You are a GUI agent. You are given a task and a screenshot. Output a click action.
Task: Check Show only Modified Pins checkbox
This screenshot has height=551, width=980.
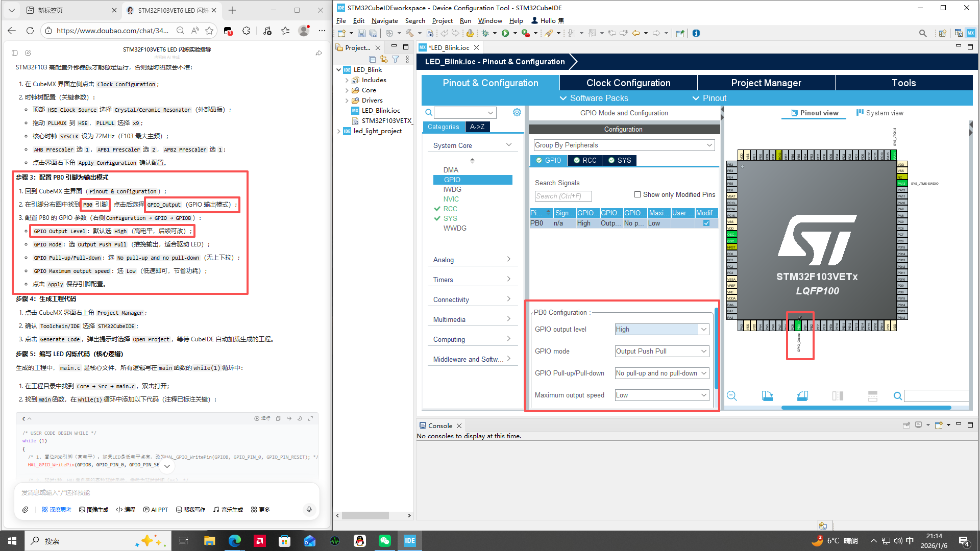638,194
